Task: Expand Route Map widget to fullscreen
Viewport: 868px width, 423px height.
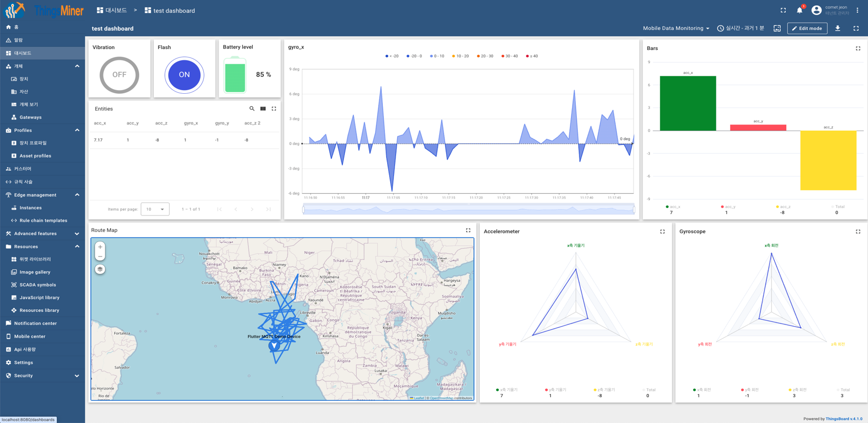Action: (468, 230)
